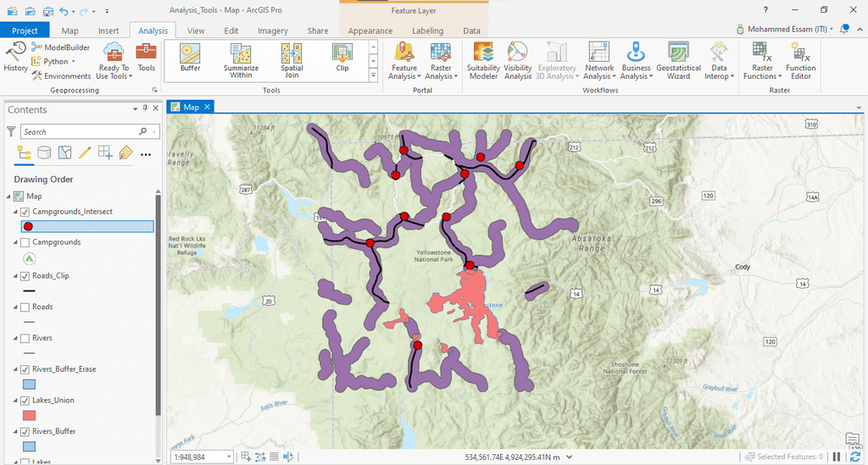Screen dimensions: 868x465
Task: Switch to List By Editing view
Action: 85,153
